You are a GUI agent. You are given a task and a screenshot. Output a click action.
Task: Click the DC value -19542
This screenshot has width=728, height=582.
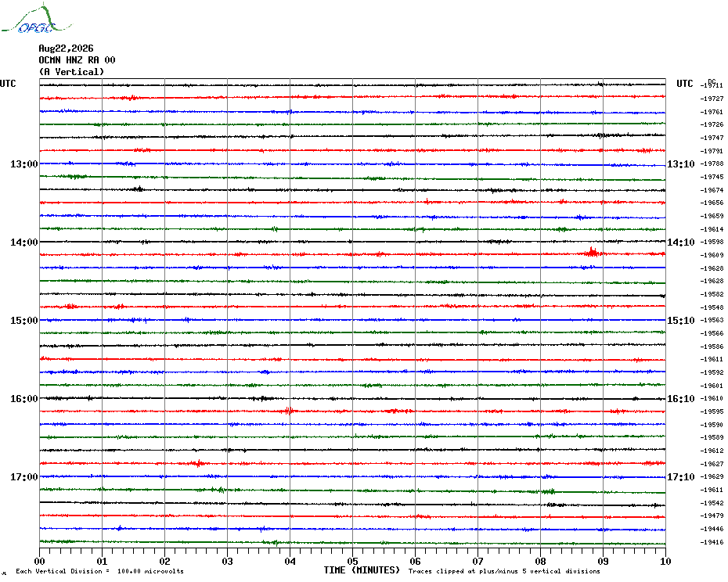712,503
